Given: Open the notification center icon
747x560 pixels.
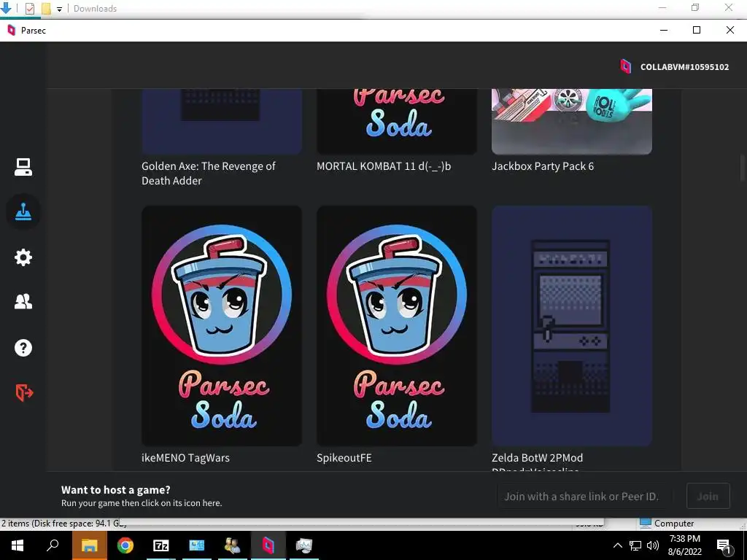Looking at the screenshot, I should pos(724,546).
